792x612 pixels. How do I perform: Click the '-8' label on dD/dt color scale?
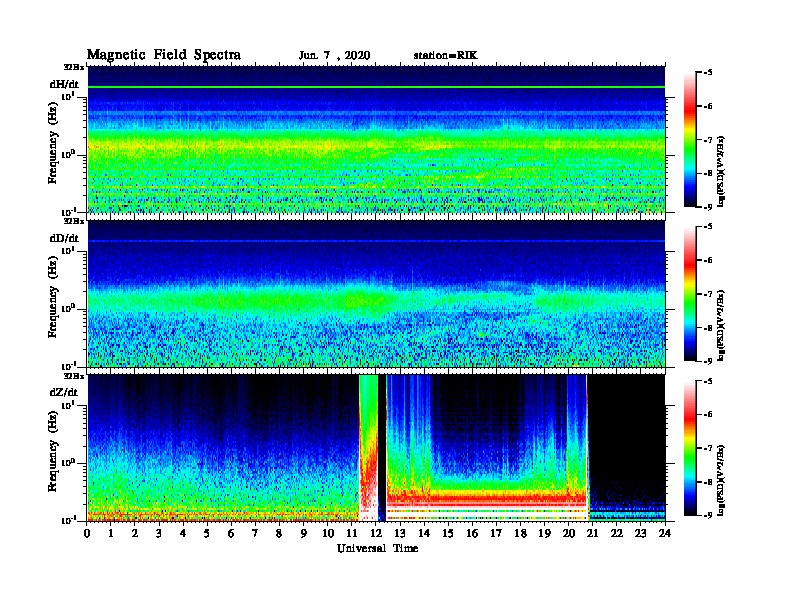coord(707,328)
